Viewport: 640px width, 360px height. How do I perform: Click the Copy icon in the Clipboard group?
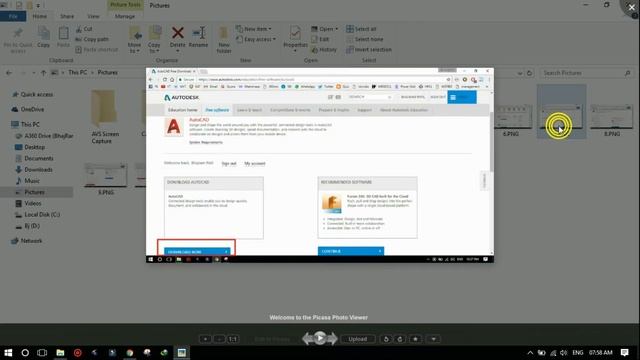43,37
